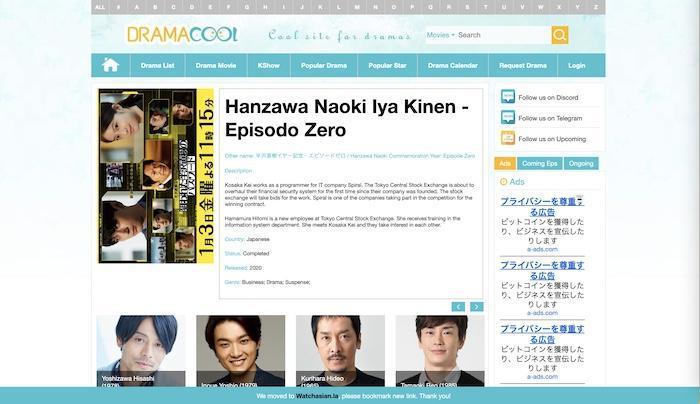Image resolution: width=700 pixels, height=404 pixels.
Task: Click the Watchasian.la link in banner
Action: click(317, 396)
